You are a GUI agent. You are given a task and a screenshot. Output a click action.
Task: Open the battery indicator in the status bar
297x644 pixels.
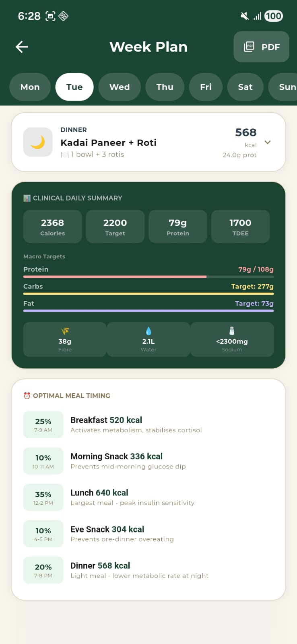pos(273,16)
